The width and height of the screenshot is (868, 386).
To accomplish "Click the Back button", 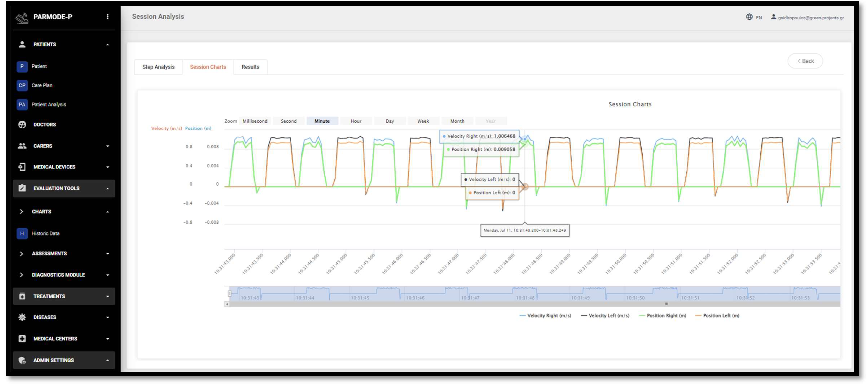I will (x=805, y=61).
